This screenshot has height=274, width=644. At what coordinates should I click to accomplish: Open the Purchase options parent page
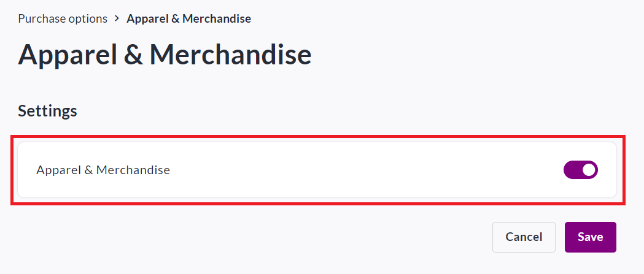pos(63,18)
